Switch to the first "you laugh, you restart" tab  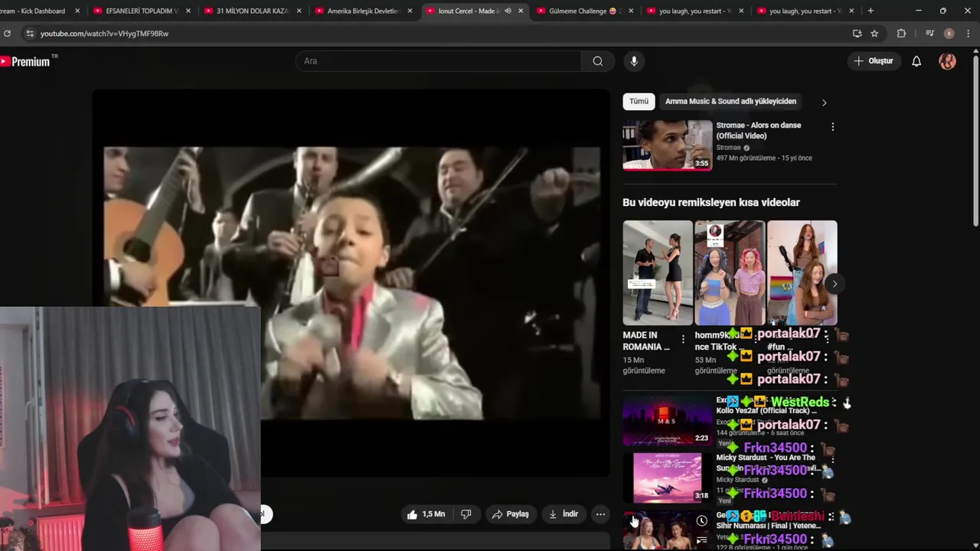695,11
